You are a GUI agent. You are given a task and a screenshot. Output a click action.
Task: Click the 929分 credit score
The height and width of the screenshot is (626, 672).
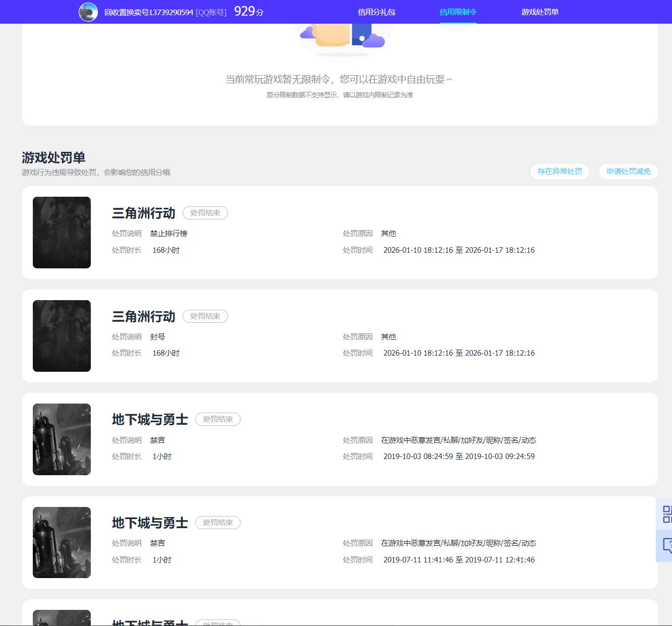(x=249, y=12)
